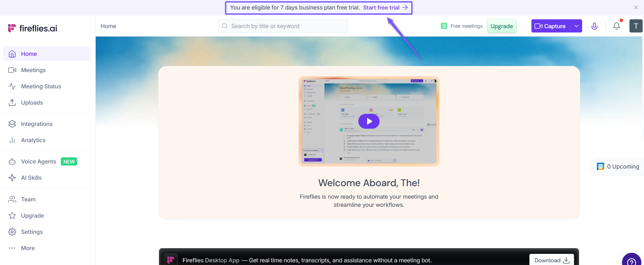Click the Free meetings count label
The width and height of the screenshot is (644, 265).
click(x=467, y=26)
